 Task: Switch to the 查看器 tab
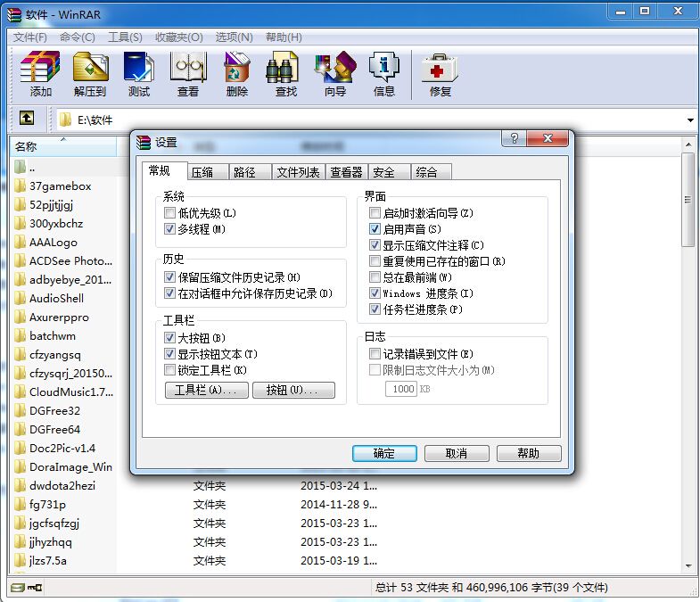pos(346,172)
